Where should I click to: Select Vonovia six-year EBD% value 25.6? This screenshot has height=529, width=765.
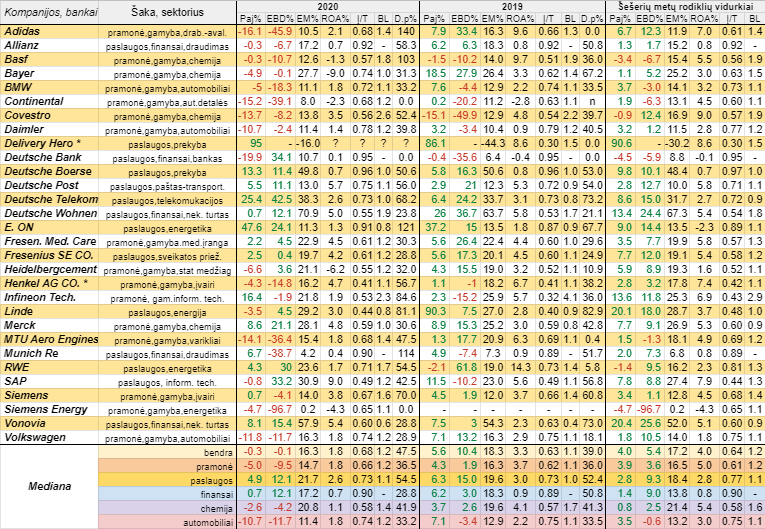point(651,424)
